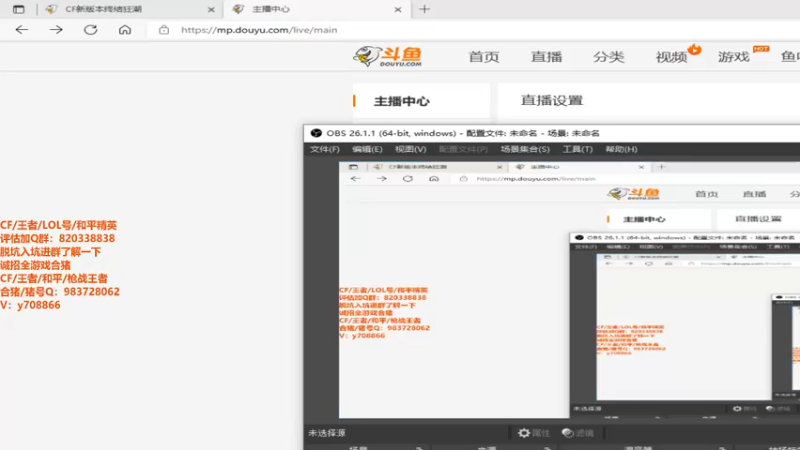Click the browser tab actions icon
The image size is (800, 450).
coord(18,9)
